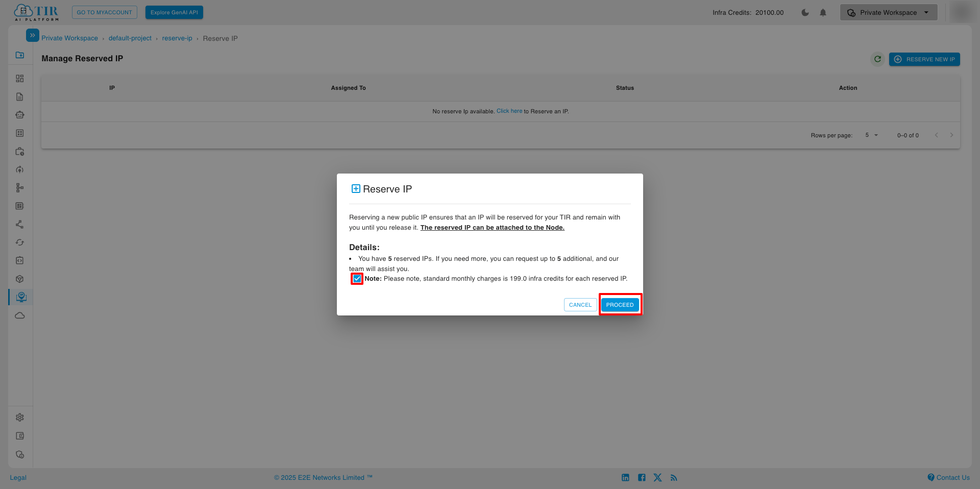Image resolution: width=980 pixels, height=489 pixels.
Task: Open the Private Workspace dropdown
Action: coord(888,12)
